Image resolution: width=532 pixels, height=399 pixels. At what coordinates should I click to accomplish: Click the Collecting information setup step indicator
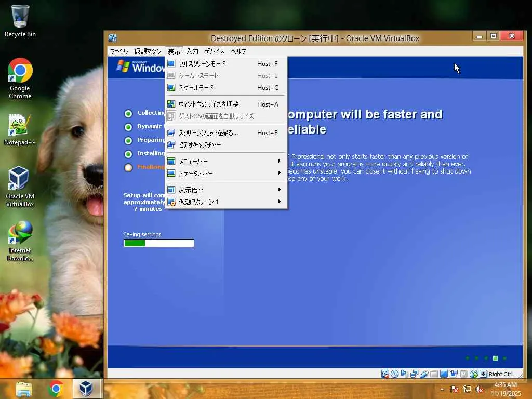[x=128, y=113]
